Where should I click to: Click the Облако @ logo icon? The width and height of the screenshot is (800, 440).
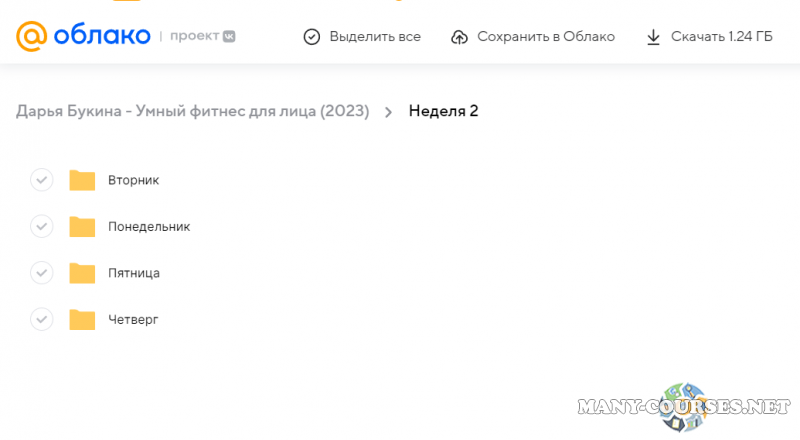[32, 37]
